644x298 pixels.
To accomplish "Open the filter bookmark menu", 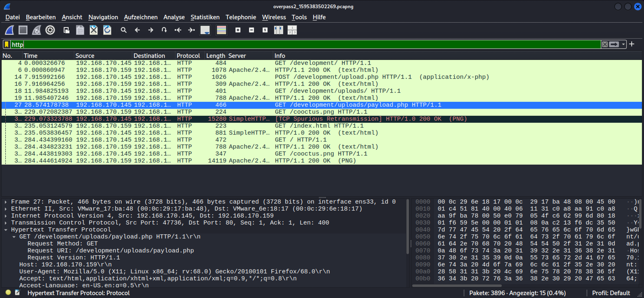I will 7,45.
